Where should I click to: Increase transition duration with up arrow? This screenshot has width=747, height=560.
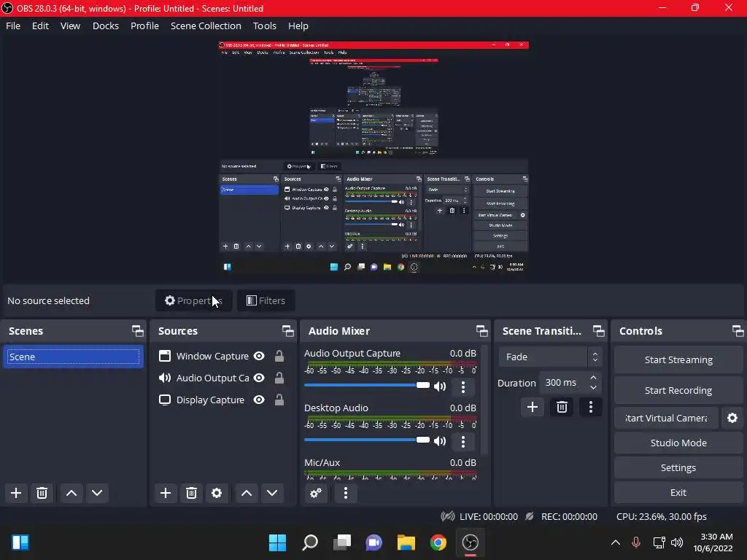(x=593, y=378)
